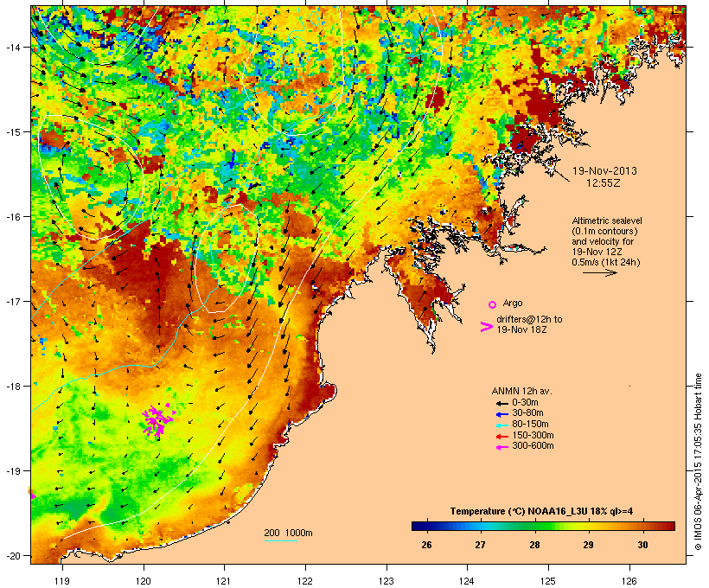Click the longitude axis label 122

click(x=305, y=581)
